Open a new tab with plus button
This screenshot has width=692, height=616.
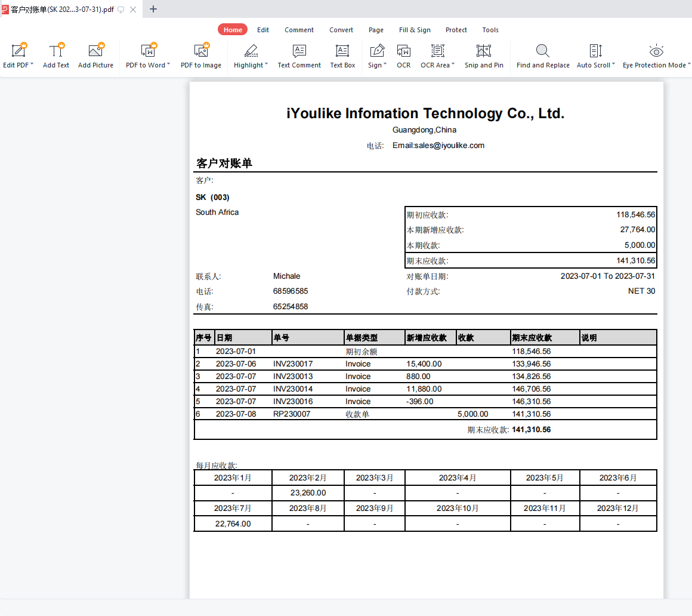click(153, 9)
